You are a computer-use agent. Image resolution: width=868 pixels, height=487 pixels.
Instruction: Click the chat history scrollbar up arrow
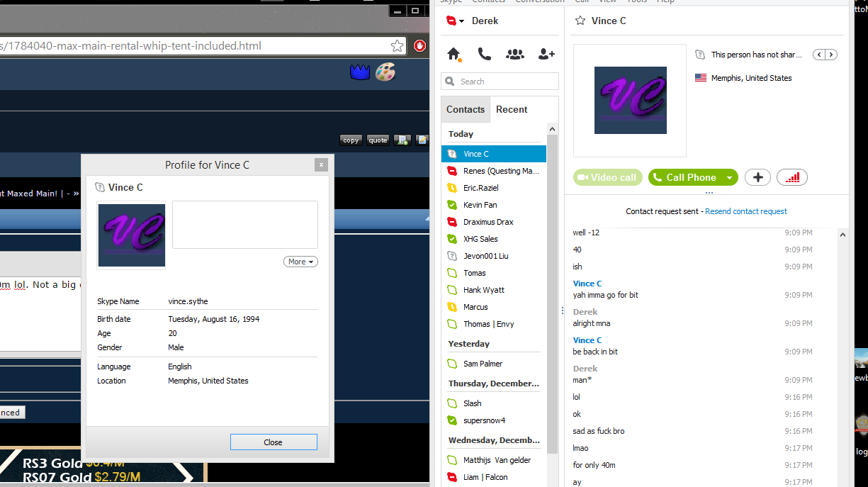842,235
